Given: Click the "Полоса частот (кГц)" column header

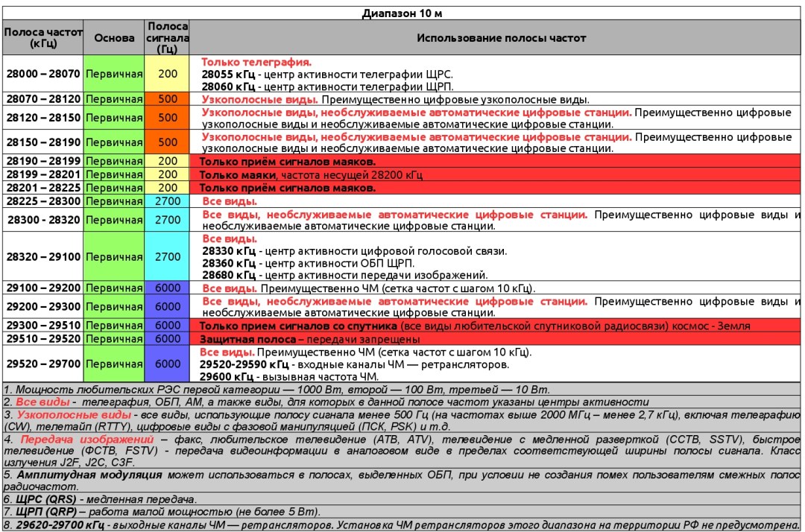Looking at the screenshot, I should pyautogui.click(x=42, y=37).
